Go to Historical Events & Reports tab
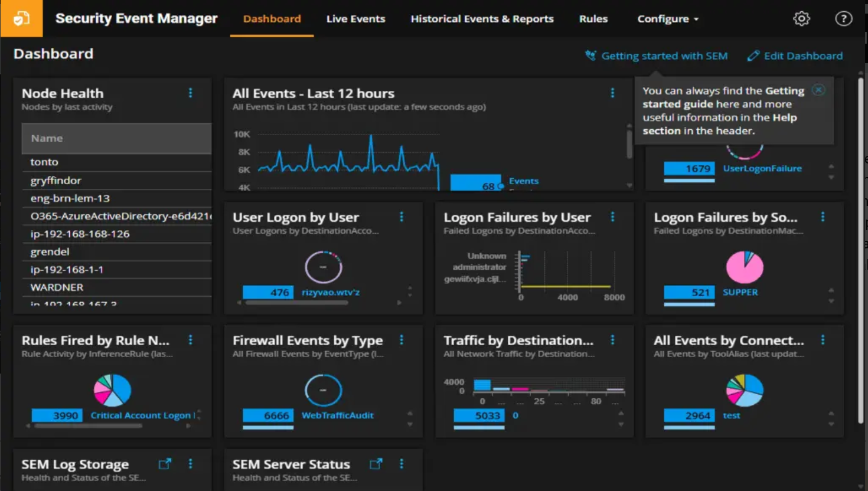Screen dimensions: 868x491 tap(482, 19)
